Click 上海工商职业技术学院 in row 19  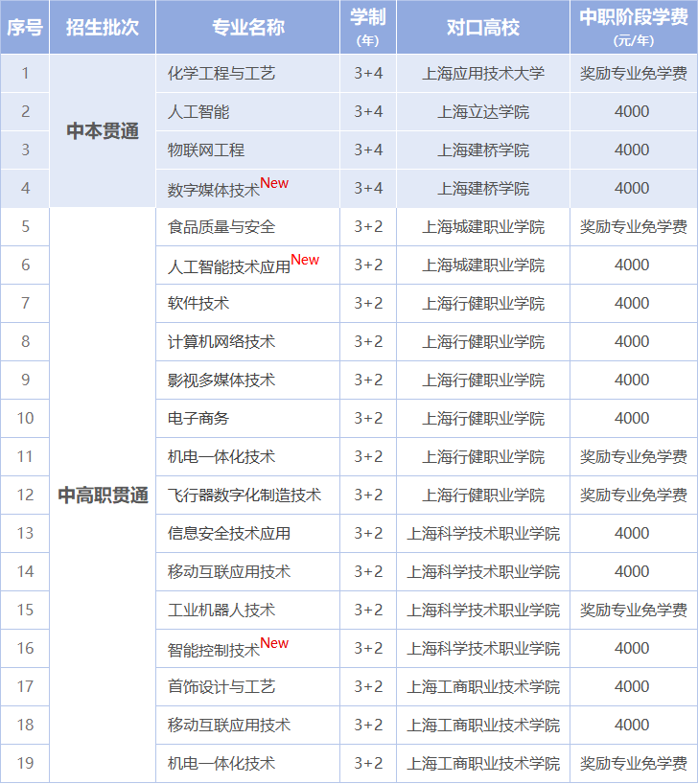[483, 764]
